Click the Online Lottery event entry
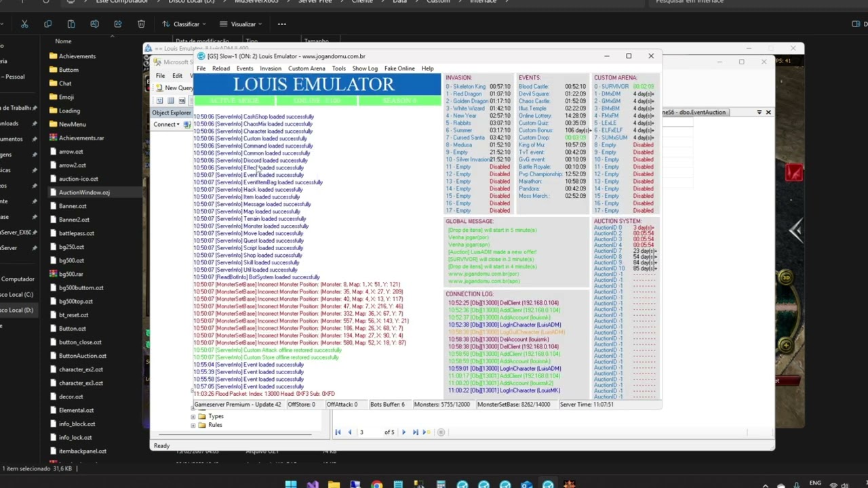This screenshot has width=868, height=488. click(552, 116)
